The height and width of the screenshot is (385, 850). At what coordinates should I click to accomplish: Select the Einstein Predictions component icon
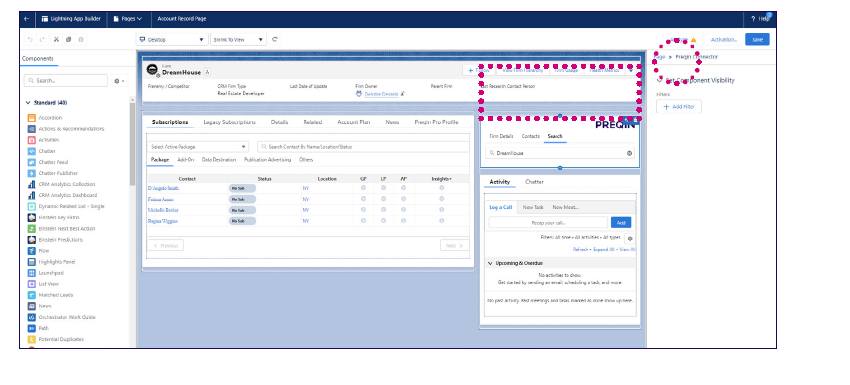click(31, 240)
